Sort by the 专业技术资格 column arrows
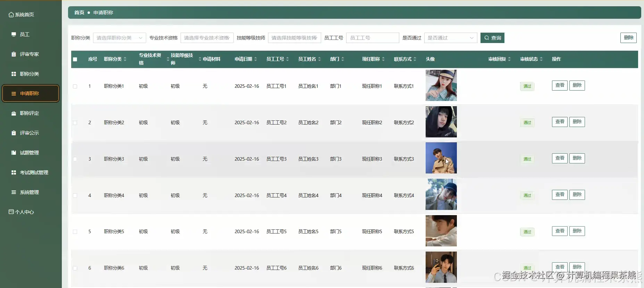This screenshot has height=288, width=644. click(x=168, y=59)
